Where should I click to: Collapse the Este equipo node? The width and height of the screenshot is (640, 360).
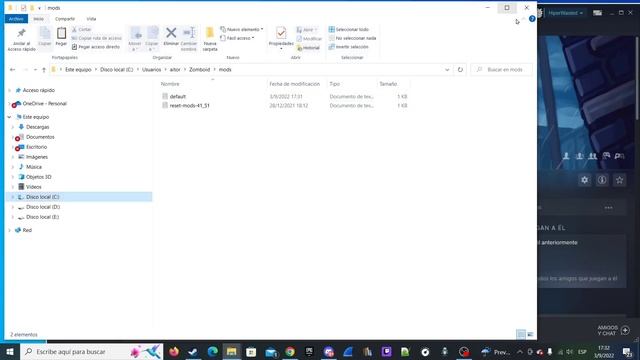click(x=9, y=117)
